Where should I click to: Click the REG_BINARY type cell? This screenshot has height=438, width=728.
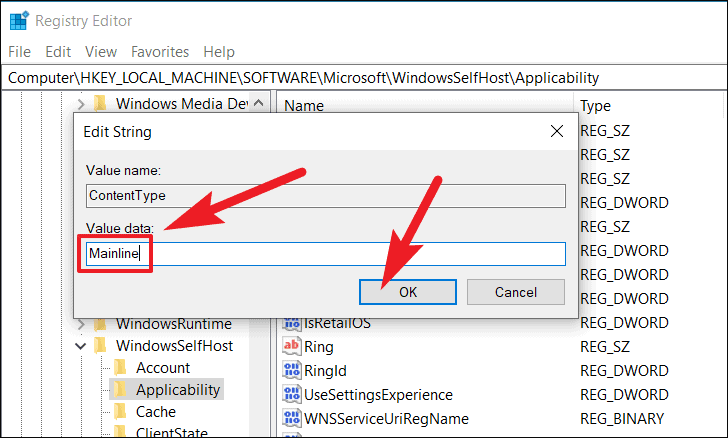click(622, 419)
